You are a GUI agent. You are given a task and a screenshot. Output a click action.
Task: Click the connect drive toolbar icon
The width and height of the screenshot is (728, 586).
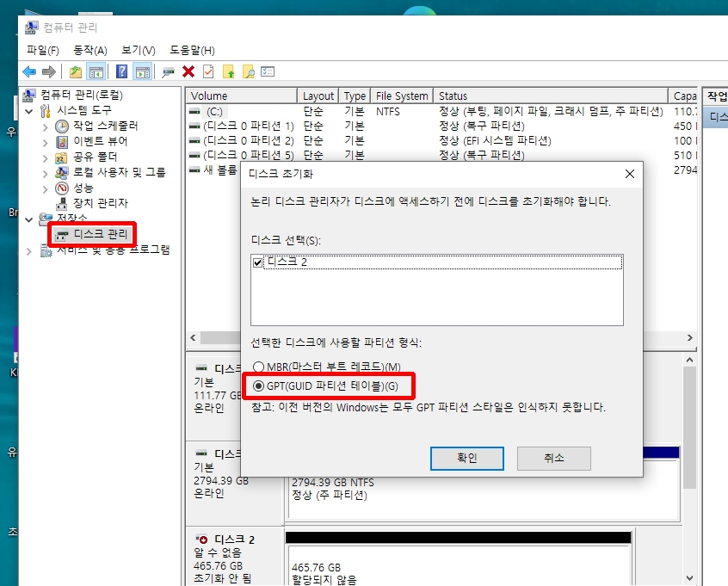(168, 71)
